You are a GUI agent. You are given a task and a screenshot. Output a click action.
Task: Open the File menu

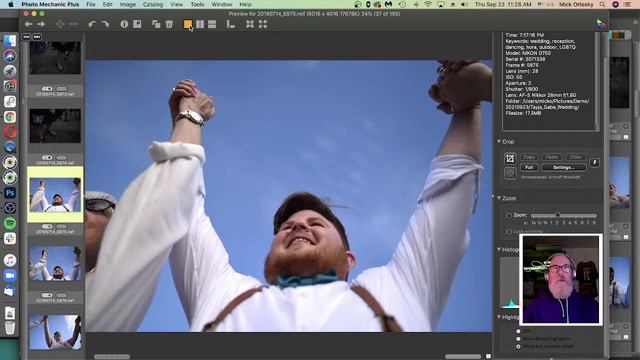[x=91, y=4]
